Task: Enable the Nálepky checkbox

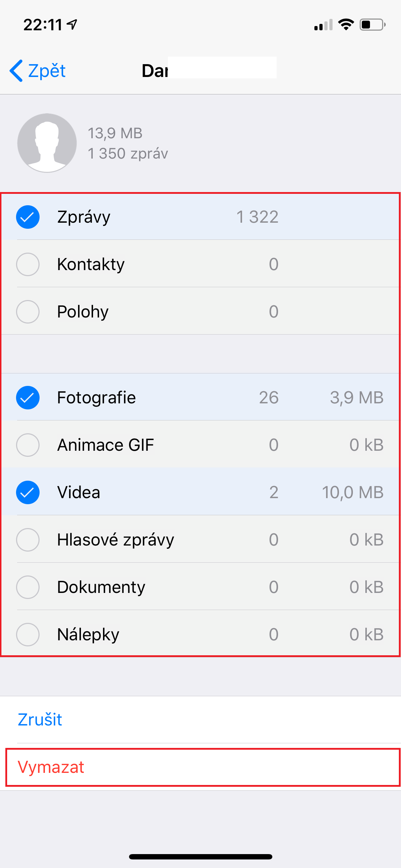Action: point(28,635)
